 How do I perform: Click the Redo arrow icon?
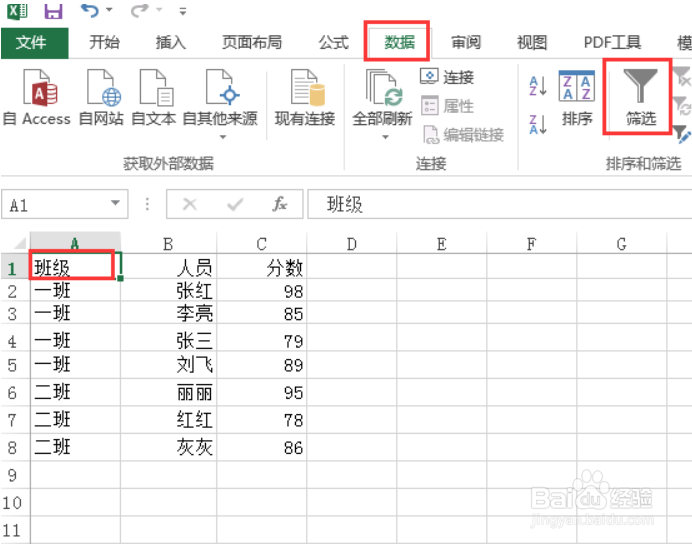[140, 11]
